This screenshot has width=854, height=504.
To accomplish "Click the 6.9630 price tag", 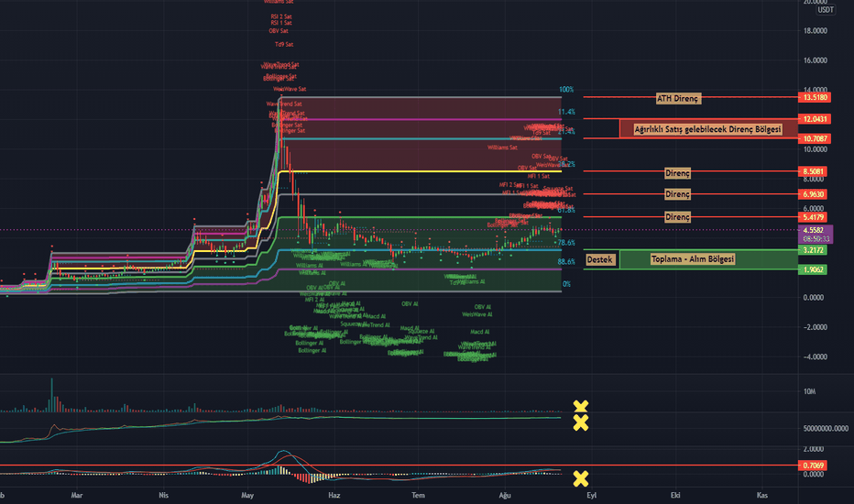I will pos(813,194).
